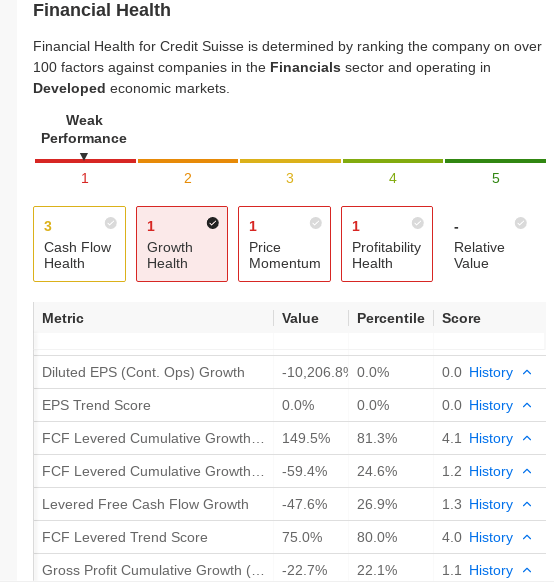The height and width of the screenshot is (583, 554).
Task: Toggle the Cash Flow Health check circle
Action: click(x=111, y=223)
